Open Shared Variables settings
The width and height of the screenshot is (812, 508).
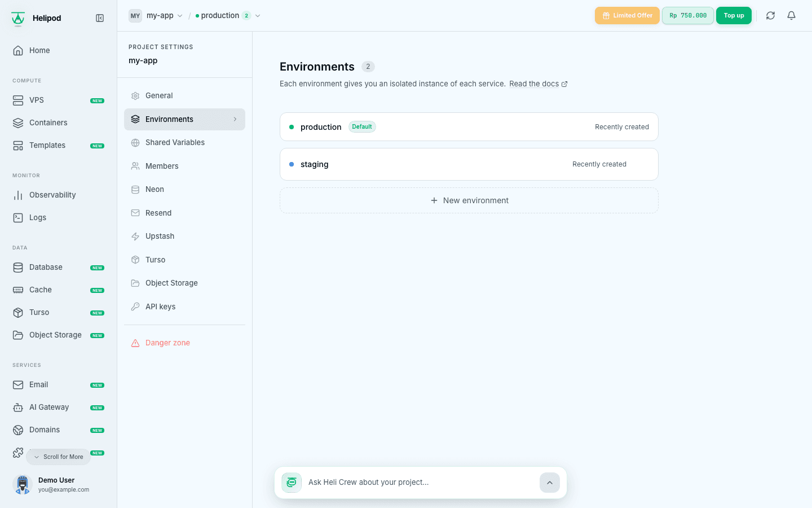[184, 143]
